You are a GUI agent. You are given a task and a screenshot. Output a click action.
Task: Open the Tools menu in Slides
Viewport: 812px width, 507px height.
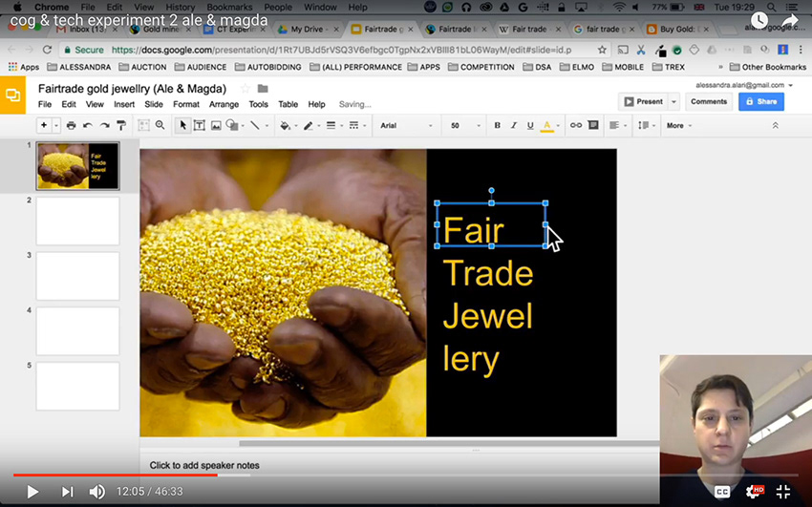pos(259,104)
